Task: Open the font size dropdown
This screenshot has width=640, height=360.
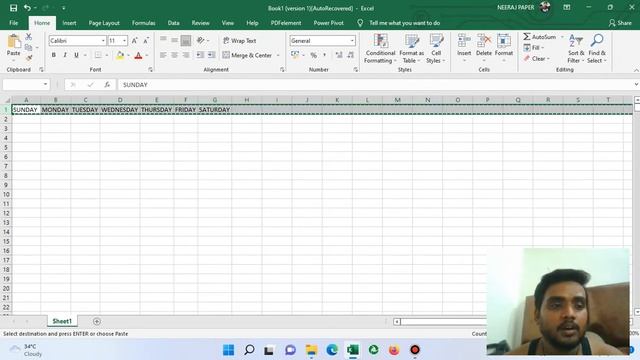Action: (124, 41)
